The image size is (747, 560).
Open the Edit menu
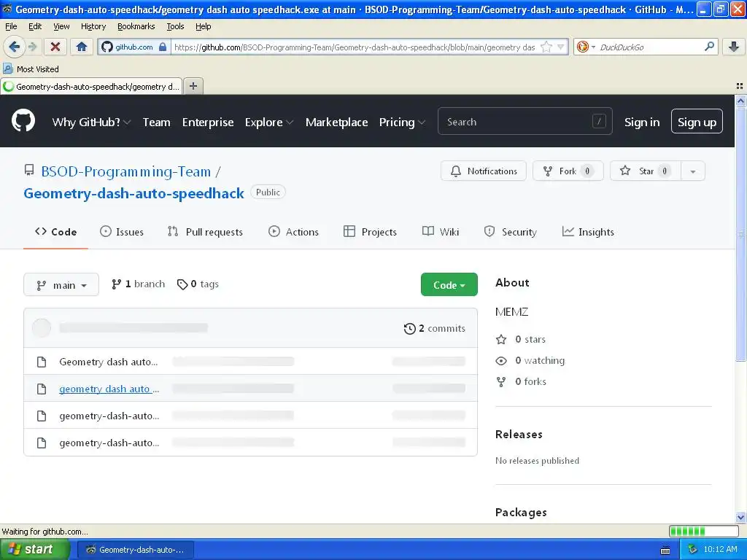35,26
